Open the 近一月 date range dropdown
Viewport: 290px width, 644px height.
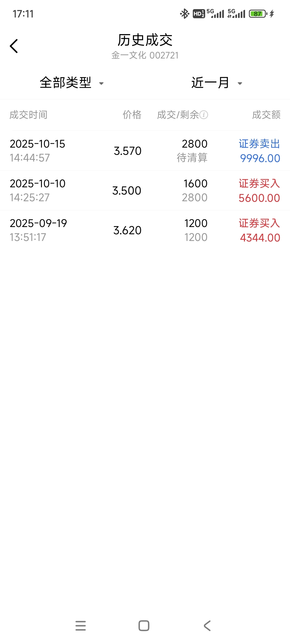tap(210, 83)
